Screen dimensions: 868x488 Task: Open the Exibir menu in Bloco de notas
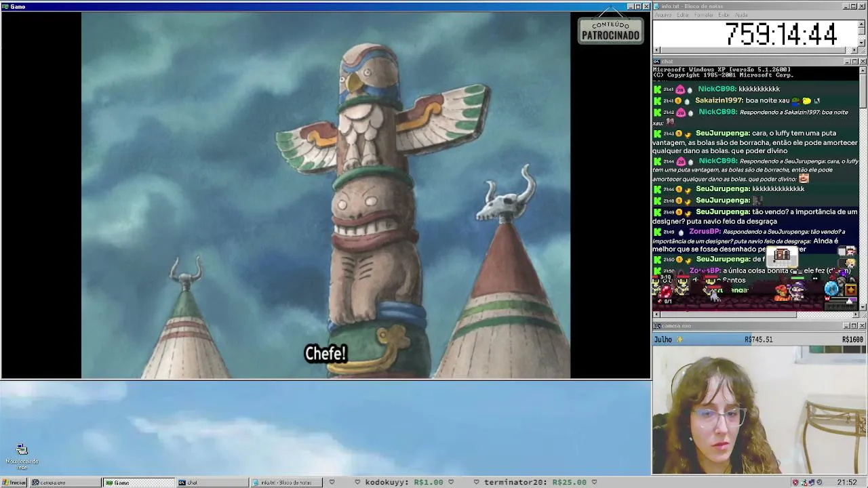[x=724, y=15]
